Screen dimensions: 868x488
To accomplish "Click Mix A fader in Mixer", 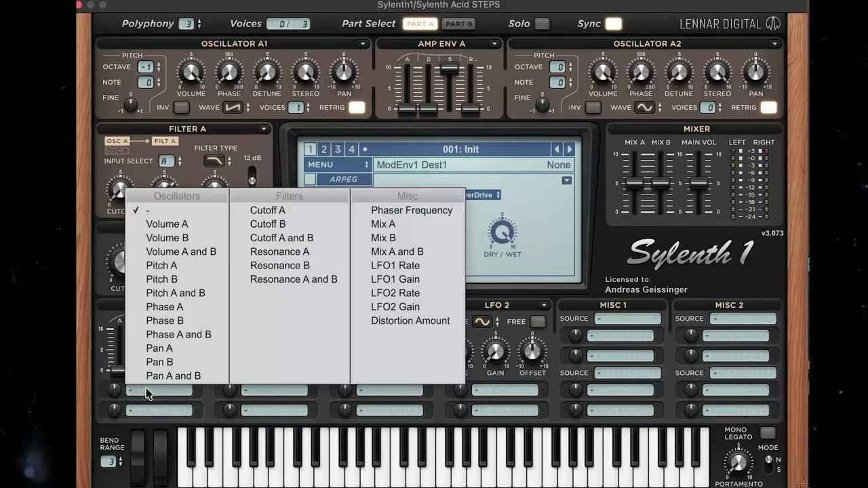I will click(634, 184).
